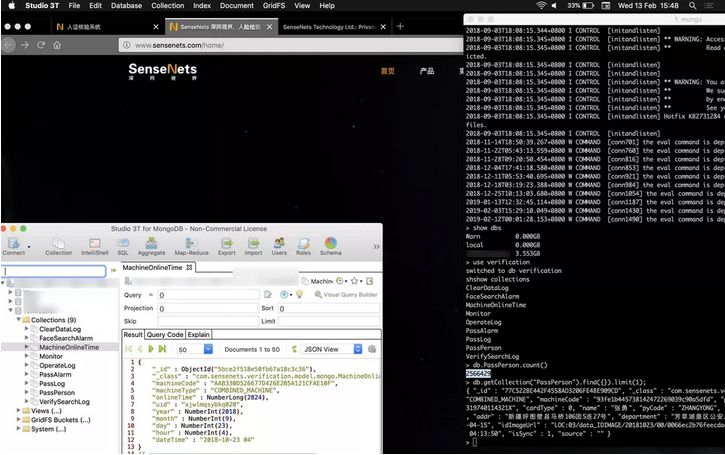Viewport: 725px width, 455px height.
Task: Go to first page of results
Action: tap(129, 349)
